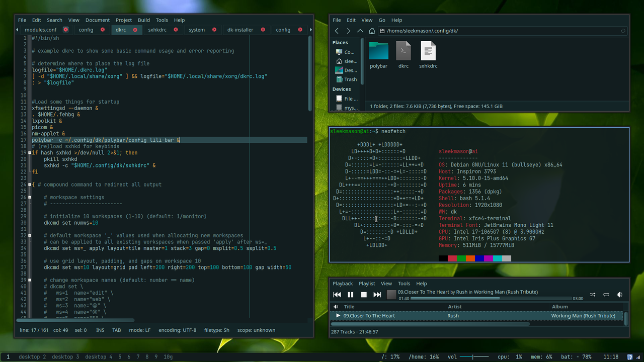Click the 'filetype: Sh' status entry
The height and width of the screenshot is (362, 644).
216,330
